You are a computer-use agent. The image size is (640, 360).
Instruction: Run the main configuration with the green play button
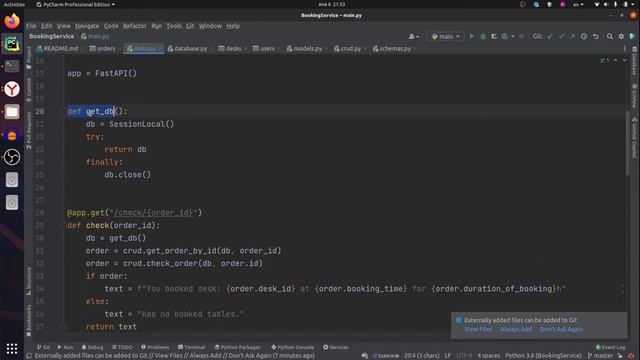[472, 36]
